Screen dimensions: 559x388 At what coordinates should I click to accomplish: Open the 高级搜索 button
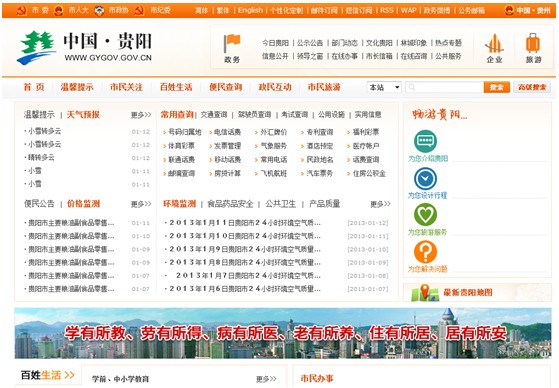click(x=532, y=87)
